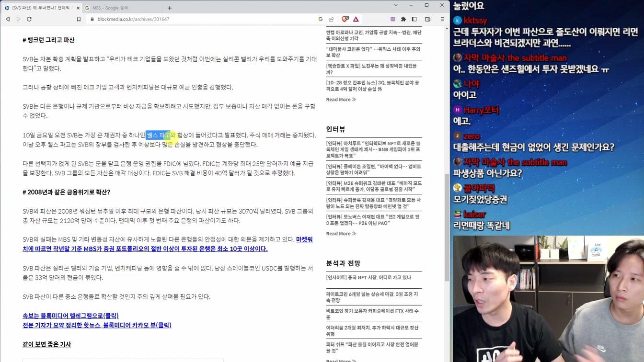Open the 슈퍼블록 김재윤 인터뷰 article
This screenshot has width=644, height=362.
(x=374, y=203)
